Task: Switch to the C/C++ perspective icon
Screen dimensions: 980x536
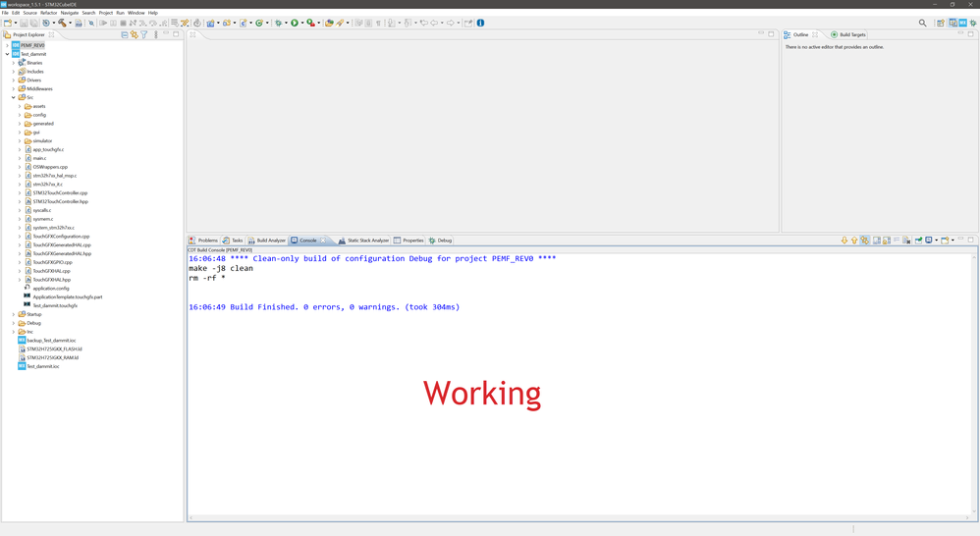Action: pos(953,23)
